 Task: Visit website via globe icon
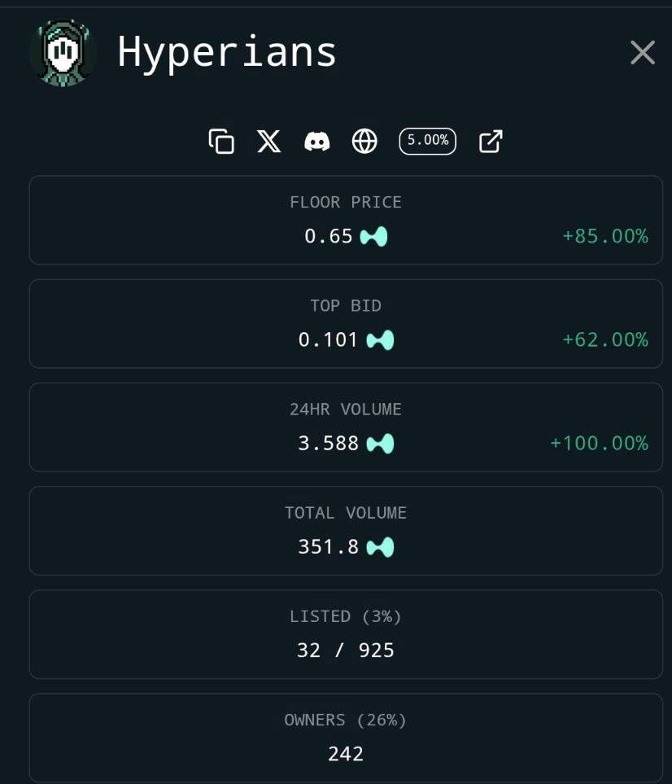click(364, 141)
